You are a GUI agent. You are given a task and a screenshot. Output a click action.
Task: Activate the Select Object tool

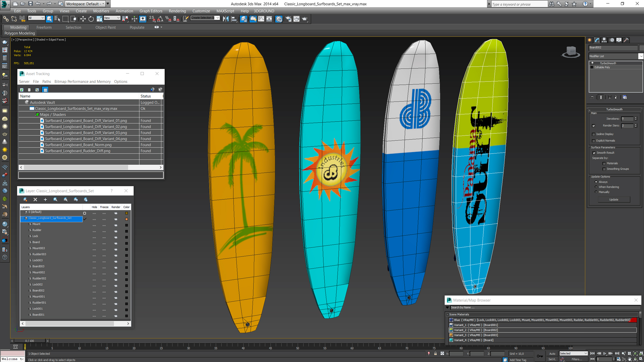pyautogui.click(x=49, y=19)
